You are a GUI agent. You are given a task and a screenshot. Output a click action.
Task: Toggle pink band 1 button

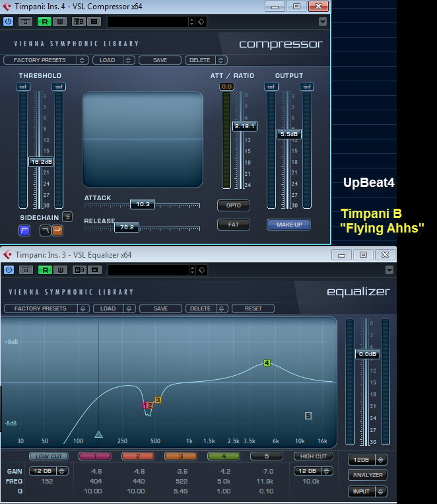coord(95,456)
